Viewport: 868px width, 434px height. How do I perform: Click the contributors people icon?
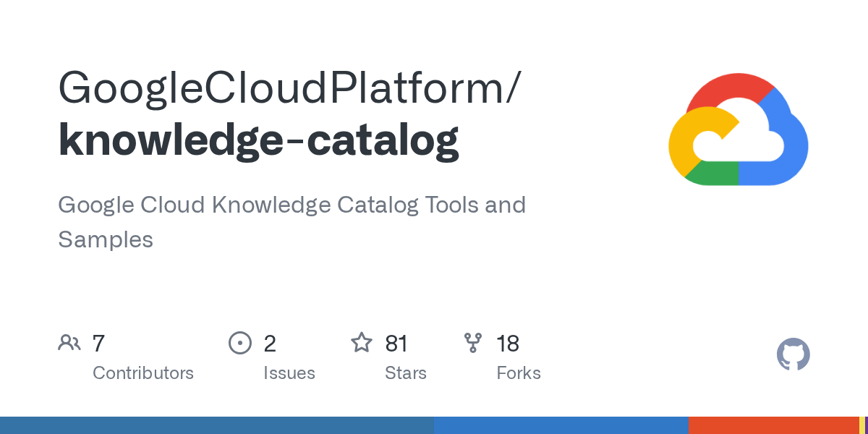[x=69, y=343]
